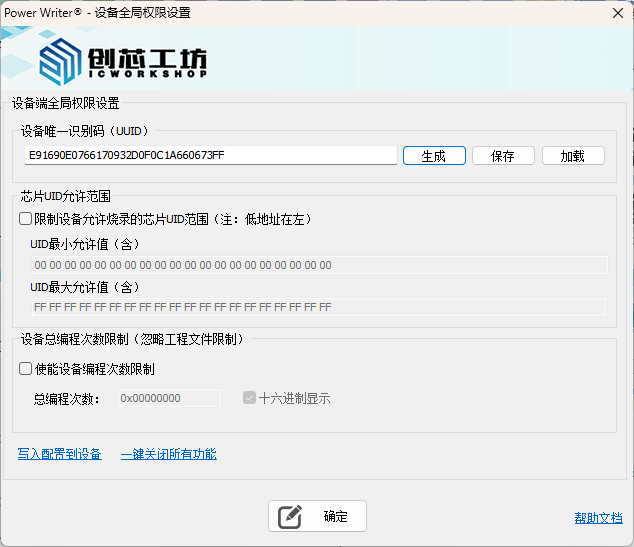
Task: Click the UID最大允许值（含） label
Action: click(x=85, y=287)
